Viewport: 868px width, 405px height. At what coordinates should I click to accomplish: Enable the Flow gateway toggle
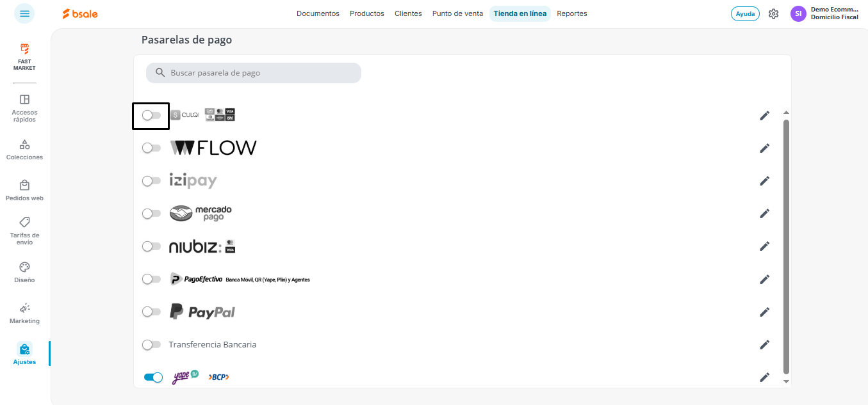tap(152, 148)
